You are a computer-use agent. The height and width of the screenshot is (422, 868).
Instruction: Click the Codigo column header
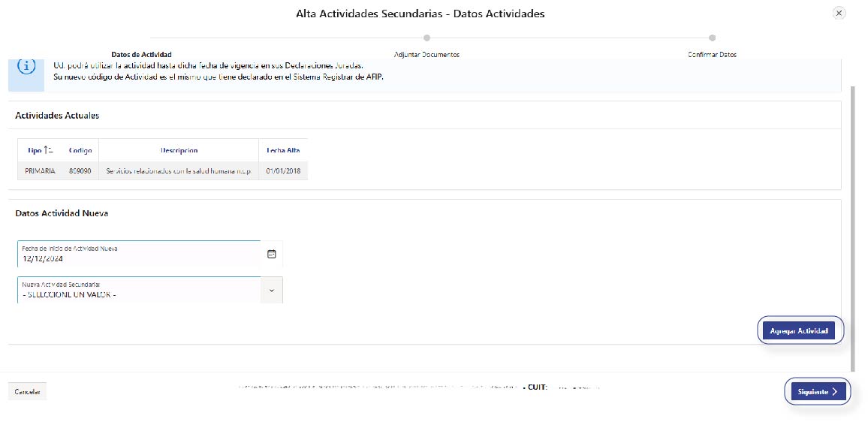tap(80, 150)
